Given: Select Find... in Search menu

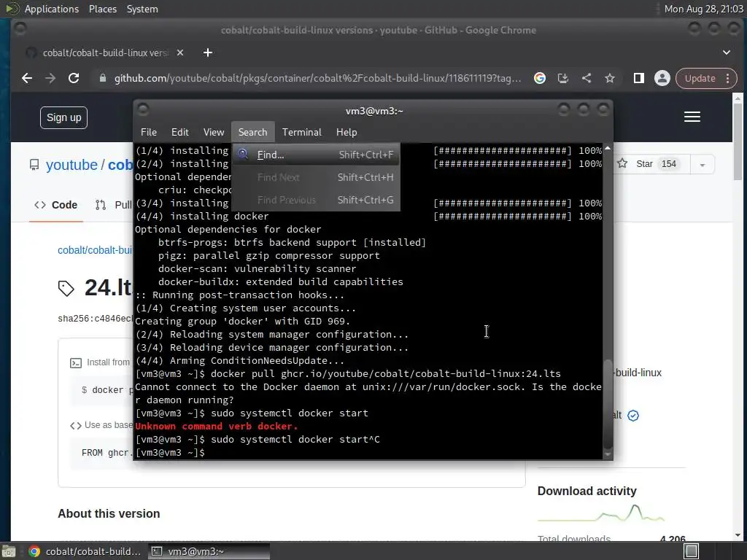Looking at the screenshot, I should point(316,155).
